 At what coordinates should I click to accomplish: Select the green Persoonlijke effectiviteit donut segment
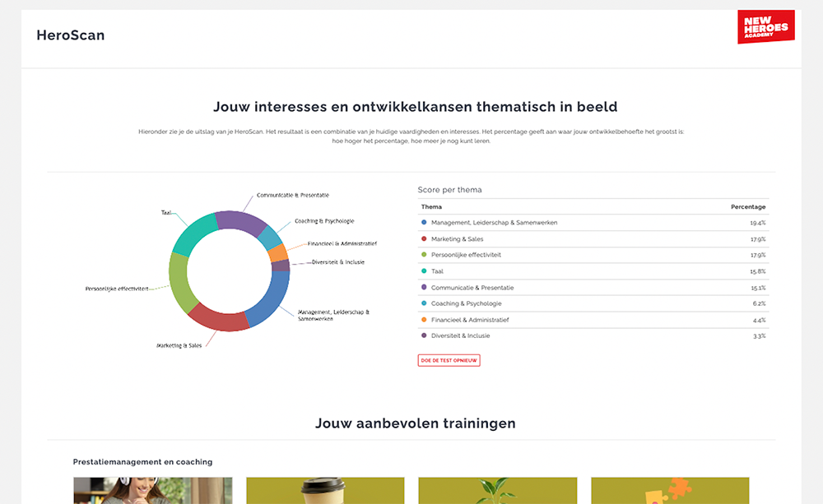[x=179, y=280]
